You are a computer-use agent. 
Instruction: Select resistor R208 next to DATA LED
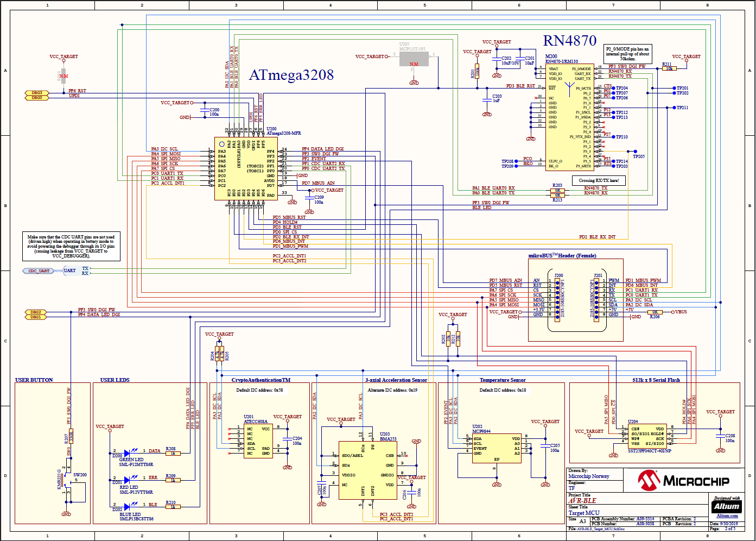pyautogui.click(x=173, y=453)
